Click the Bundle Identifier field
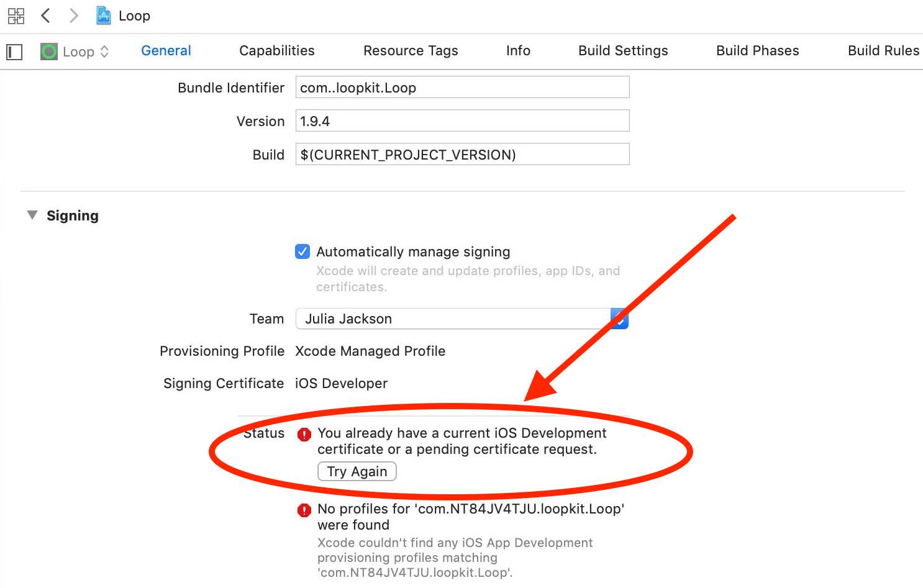 click(462, 88)
